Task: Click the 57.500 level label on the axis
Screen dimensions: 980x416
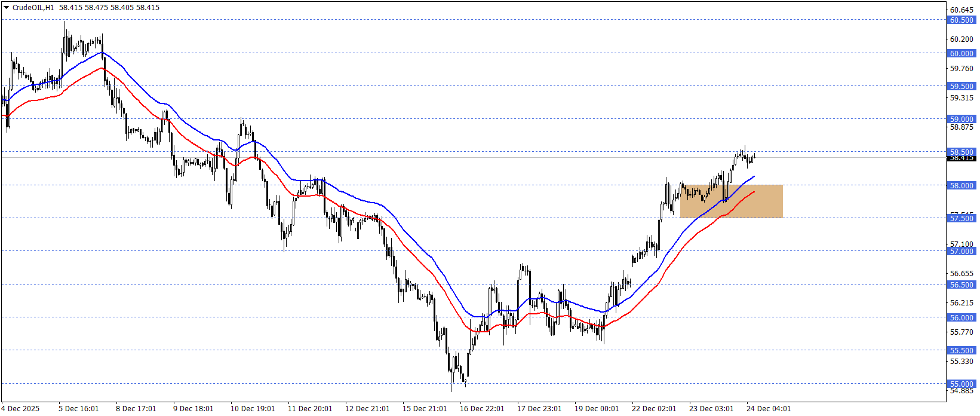Action: click(961, 218)
